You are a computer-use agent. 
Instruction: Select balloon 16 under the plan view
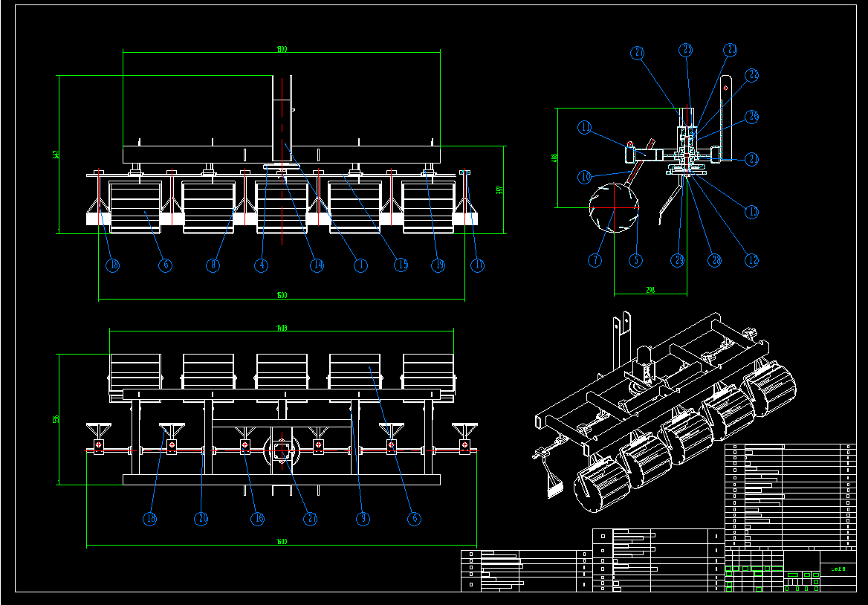257,519
